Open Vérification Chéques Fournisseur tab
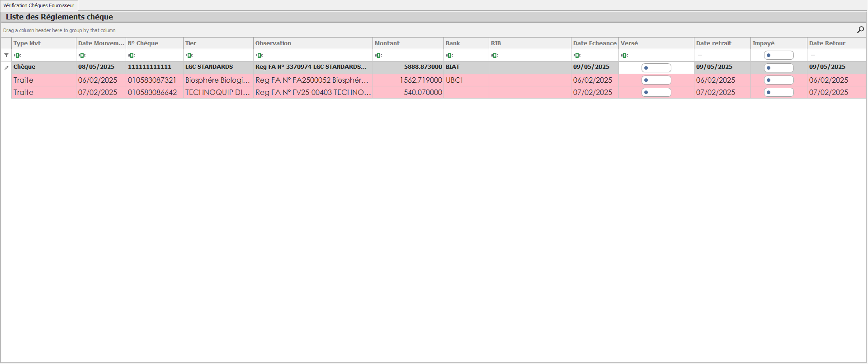The image size is (868, 364). pos(39,5)
